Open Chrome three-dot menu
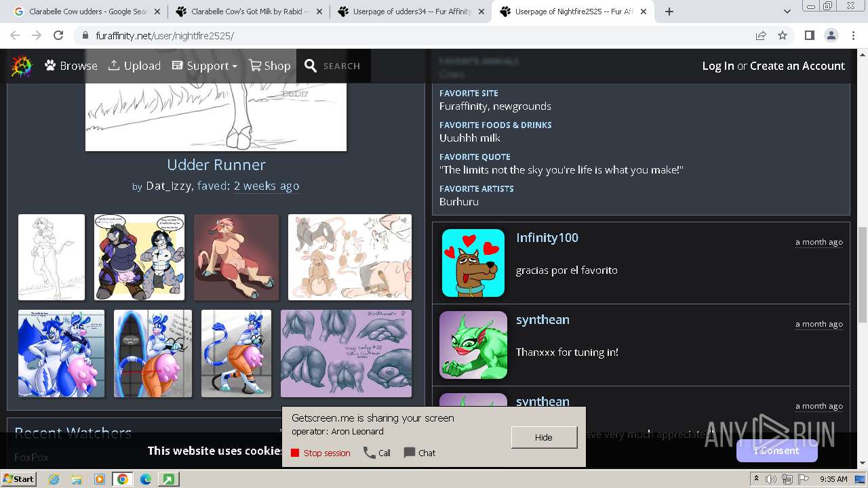 [853, 35]
